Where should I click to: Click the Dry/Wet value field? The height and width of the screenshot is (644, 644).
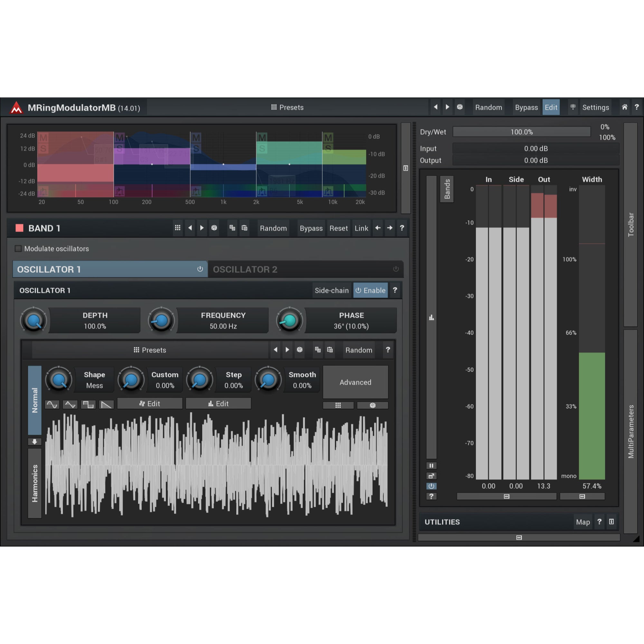point(522,132)
